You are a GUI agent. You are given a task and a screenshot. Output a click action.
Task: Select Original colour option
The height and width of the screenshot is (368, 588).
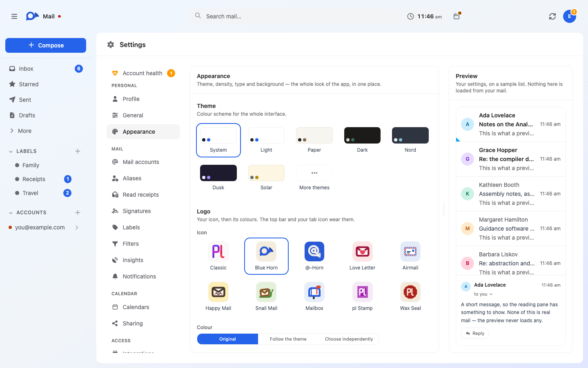click(x=227, y=339)
